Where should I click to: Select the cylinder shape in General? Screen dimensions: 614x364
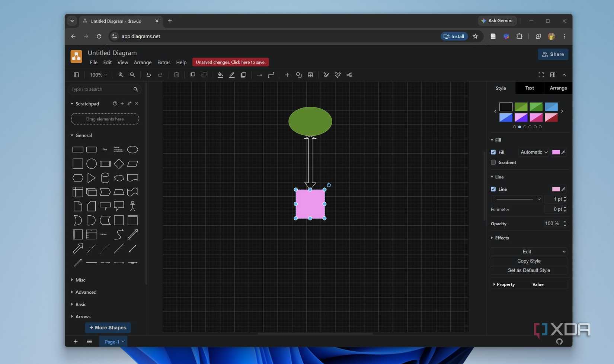point(105,178)
